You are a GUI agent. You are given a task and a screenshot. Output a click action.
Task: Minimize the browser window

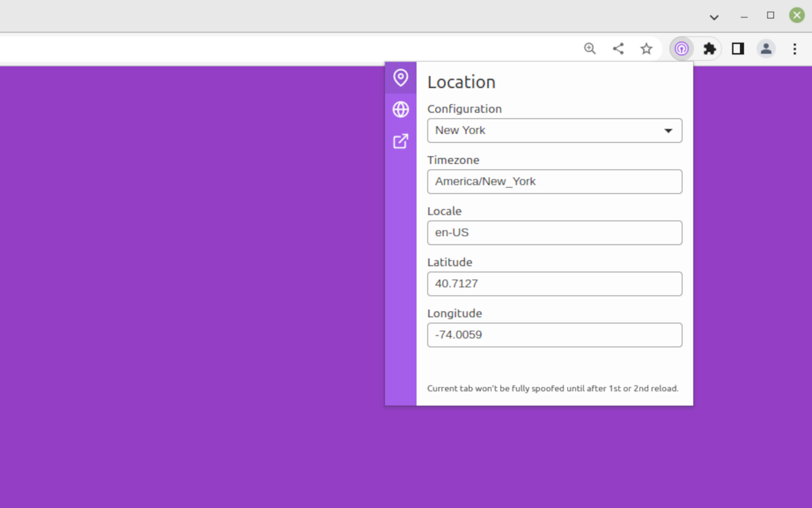click(744, 17)
